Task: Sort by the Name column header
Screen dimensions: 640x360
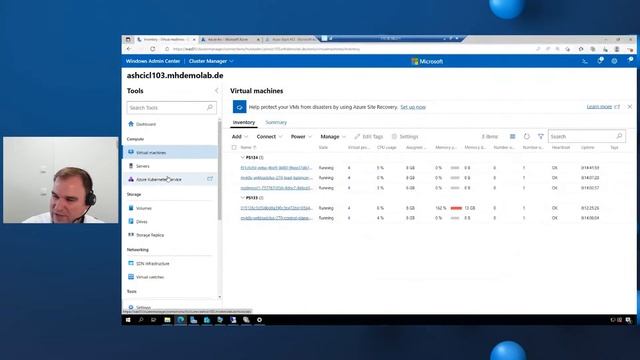Action: click(246, 147)
